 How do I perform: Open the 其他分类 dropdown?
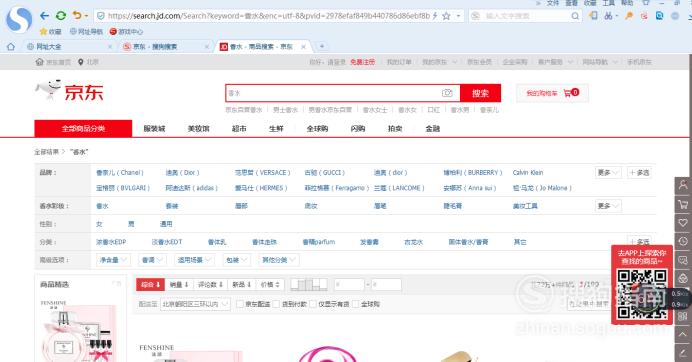tap(278, 260)
